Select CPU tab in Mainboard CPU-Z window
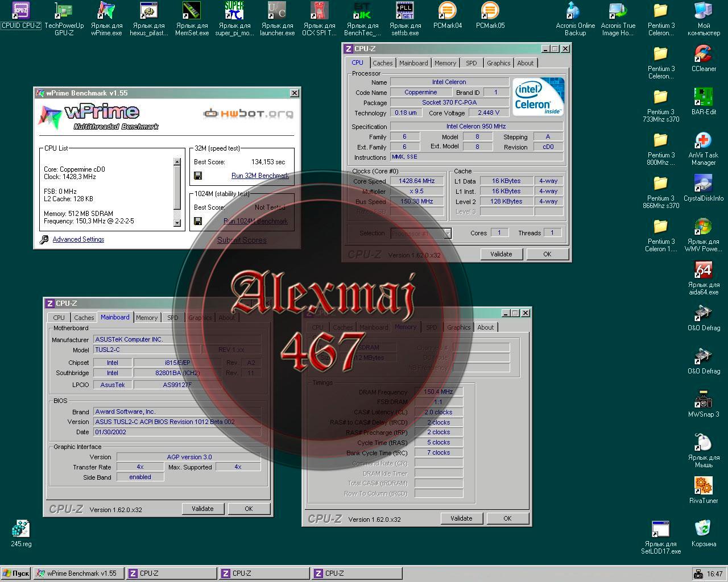The image size is (728, 582). [x=59, y=318]
